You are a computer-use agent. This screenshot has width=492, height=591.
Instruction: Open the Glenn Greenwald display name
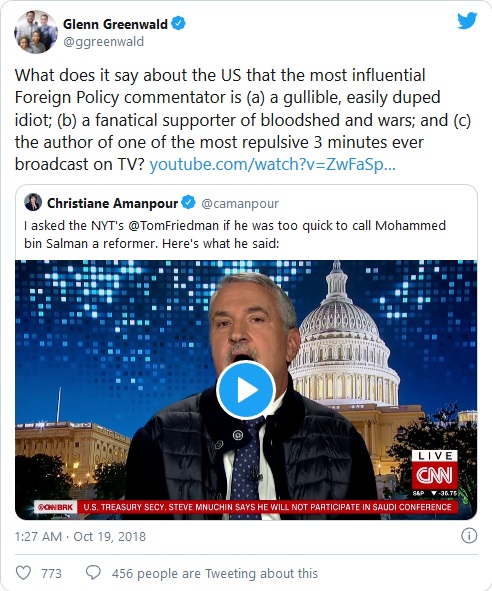click(x=115, y=24)
